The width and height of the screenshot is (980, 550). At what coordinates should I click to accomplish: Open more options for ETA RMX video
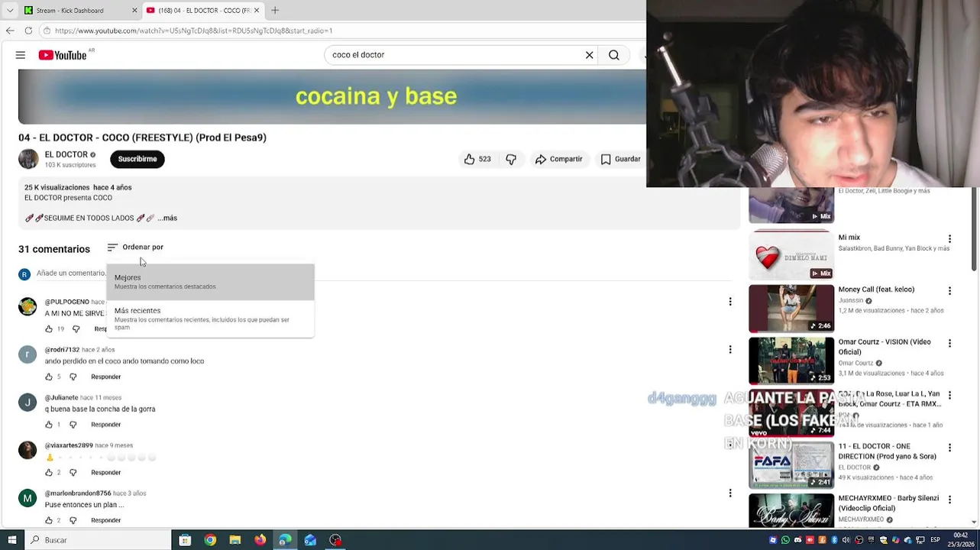pyautogui.click(x=949, y=396)
